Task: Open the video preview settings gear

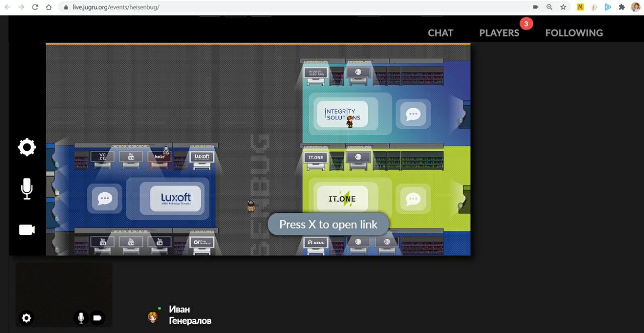Action: pyautogui.click(x=26, y=318)
